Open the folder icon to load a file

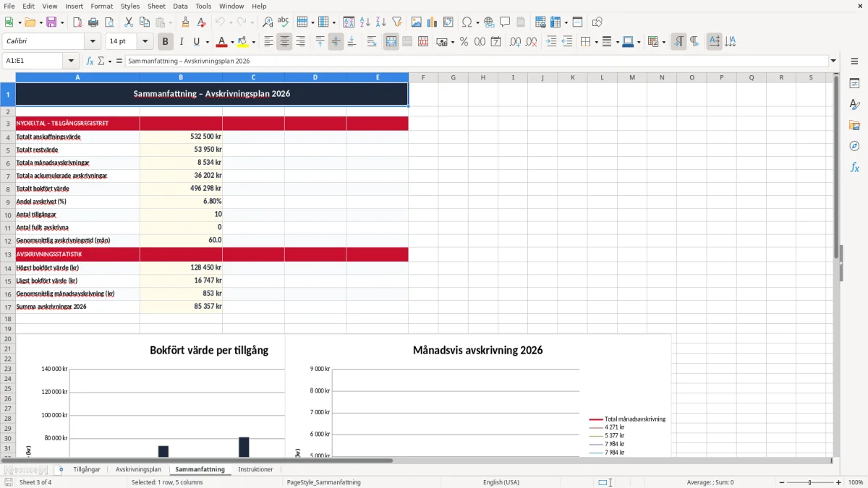[x=30, y=22]
